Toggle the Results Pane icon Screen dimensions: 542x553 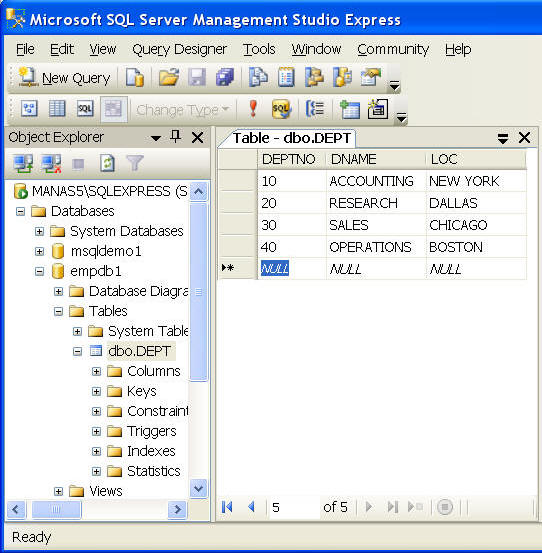pos(114,109)
